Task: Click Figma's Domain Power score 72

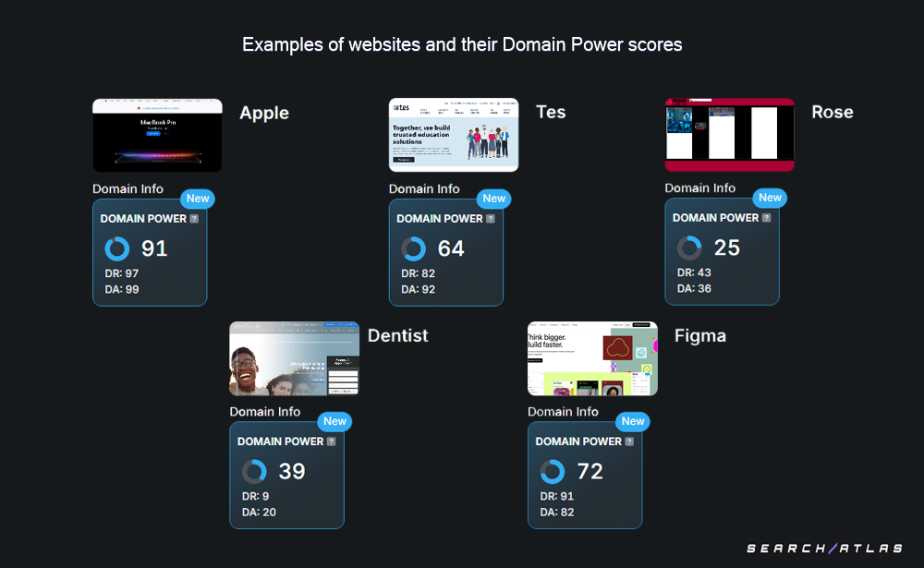Action: [590, 471]
